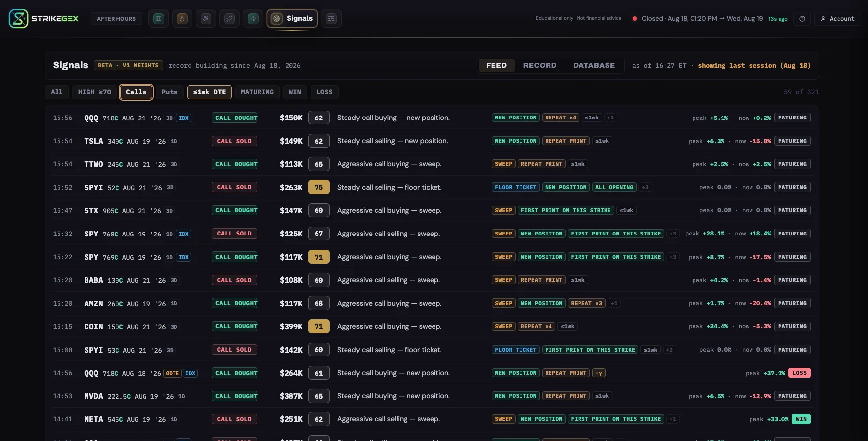Expand +1 tags on META 545C row

point(673,419)
